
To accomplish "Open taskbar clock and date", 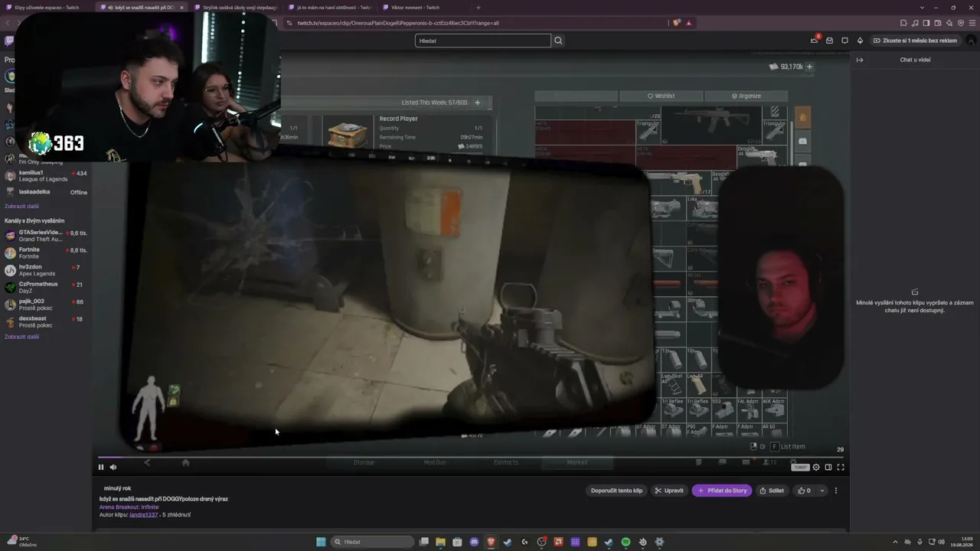I will (x=962, y=542).
